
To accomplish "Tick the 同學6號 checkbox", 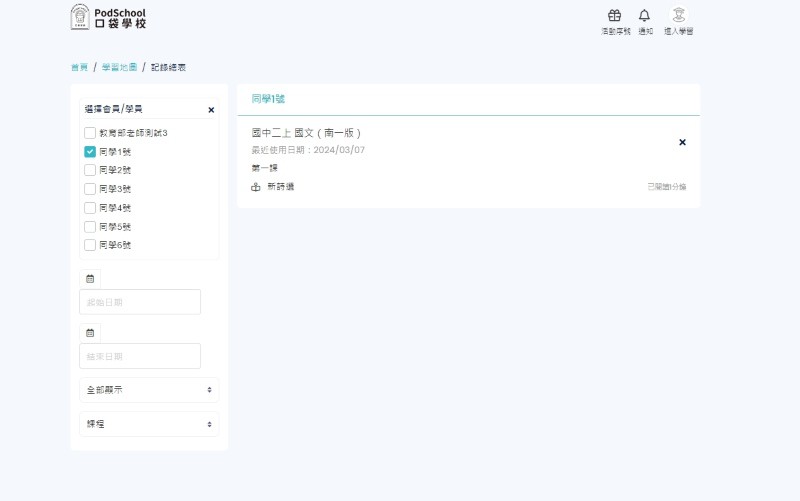I will pos(90,245).
